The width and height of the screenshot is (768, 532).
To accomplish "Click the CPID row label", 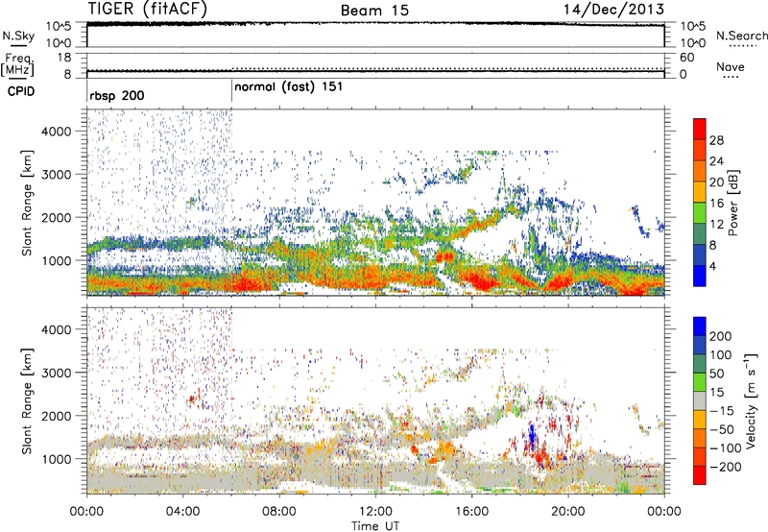I will [x=21, y=91].
